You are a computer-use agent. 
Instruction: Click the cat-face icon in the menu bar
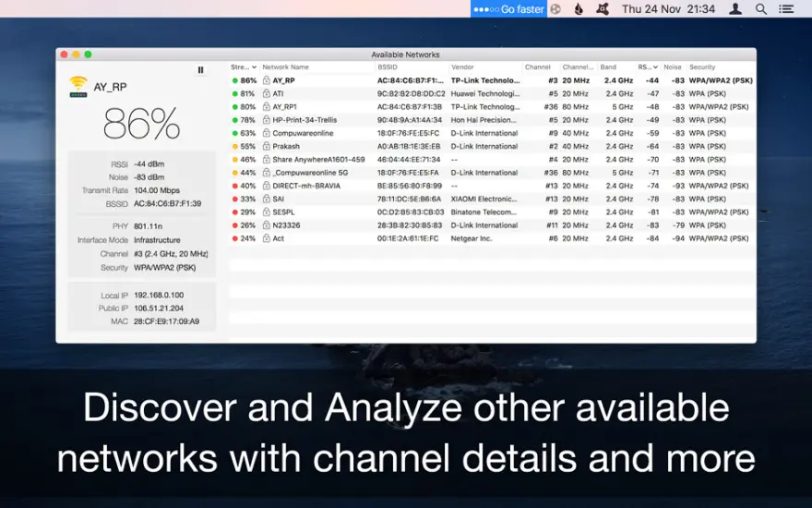click(x=603, y=9)
